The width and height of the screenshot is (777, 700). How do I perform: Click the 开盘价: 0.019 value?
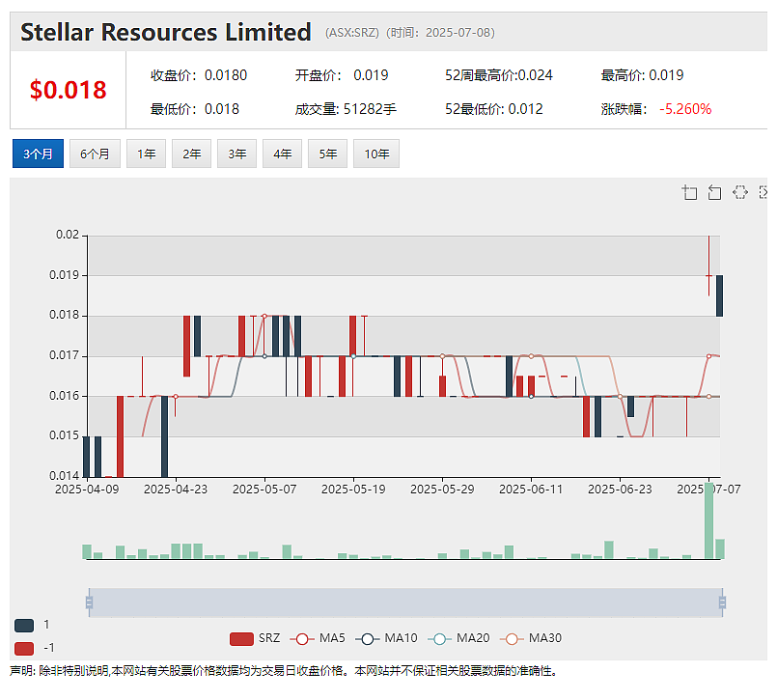(342, 75)
